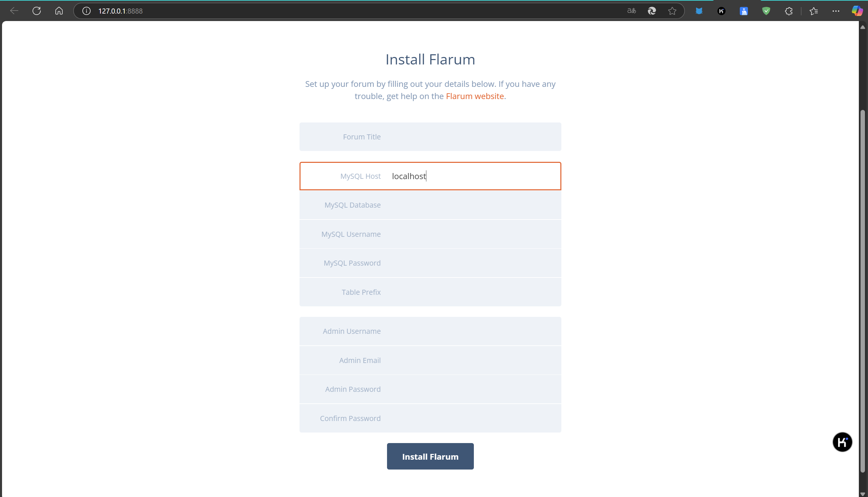Click the browser home icon
868x497 pixels.
click(59, 11)
